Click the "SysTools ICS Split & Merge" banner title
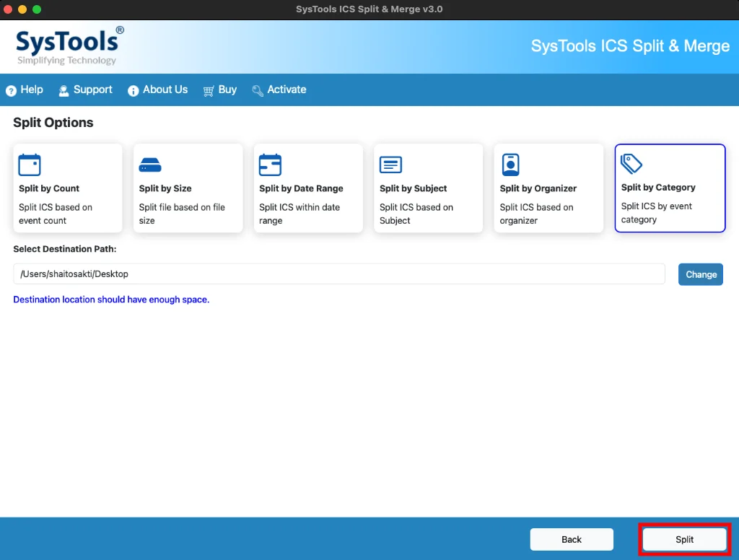 coord(630,46)
